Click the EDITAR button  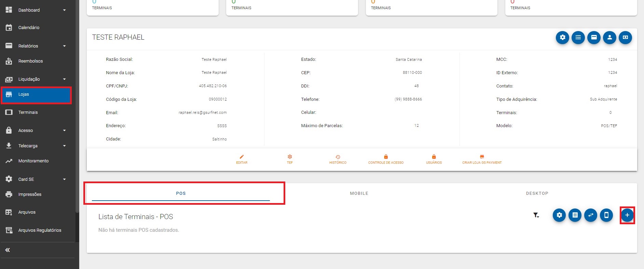tap(242, 159)
